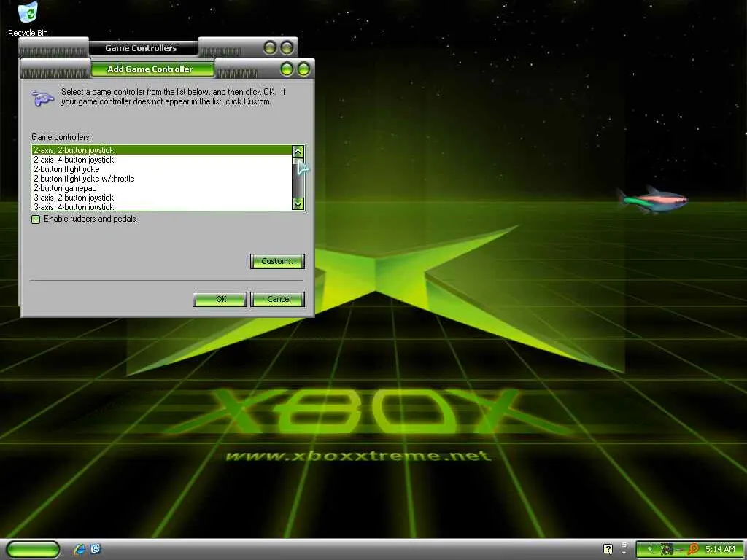Click the green Start button
This screenshot has height=560, width=747.
coord(34,549)
